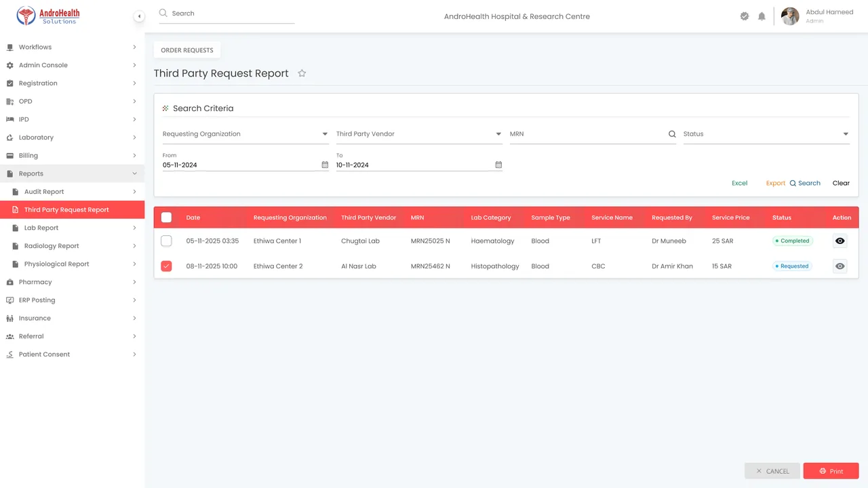This screenshot has width=868, height=488.
Task: Open the Status filter dropdown
Action: 766,134
